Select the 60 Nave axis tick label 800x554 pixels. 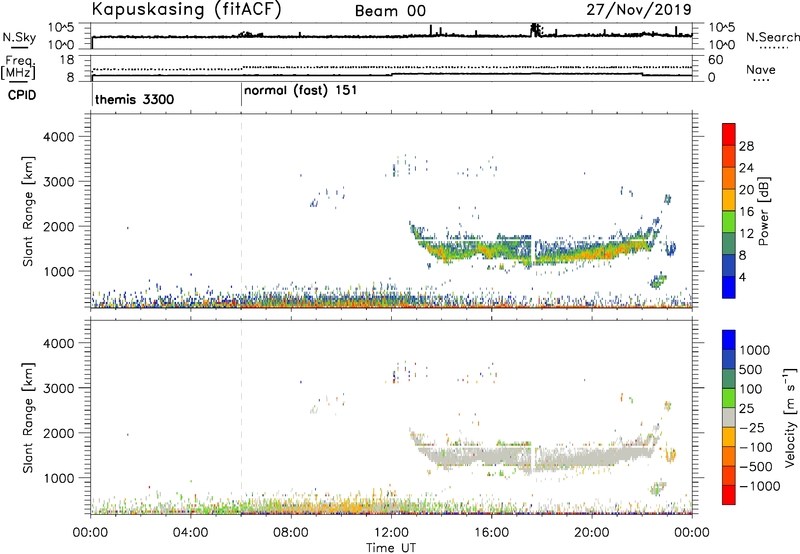pos(716,60)
